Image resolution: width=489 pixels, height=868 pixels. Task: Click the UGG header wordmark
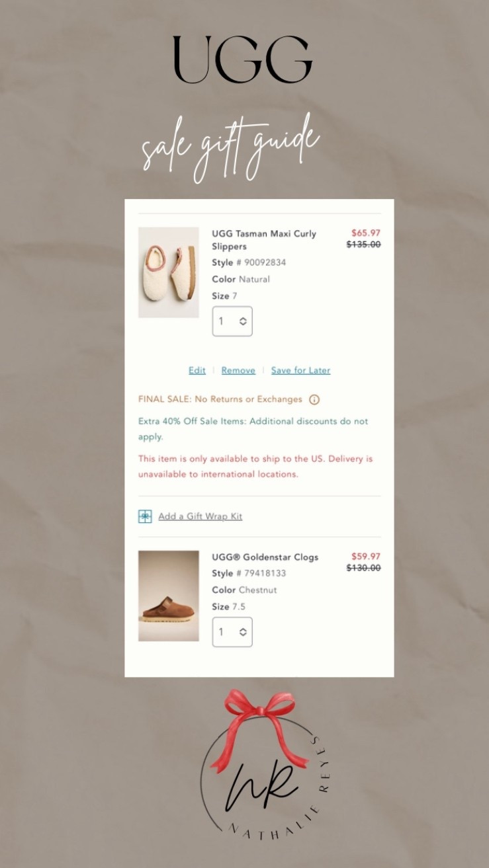[243, 58]
